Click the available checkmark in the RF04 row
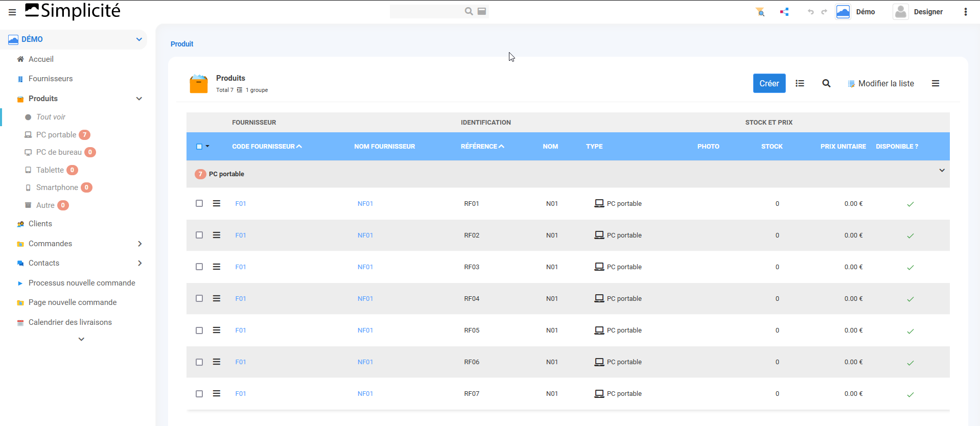 911,299
